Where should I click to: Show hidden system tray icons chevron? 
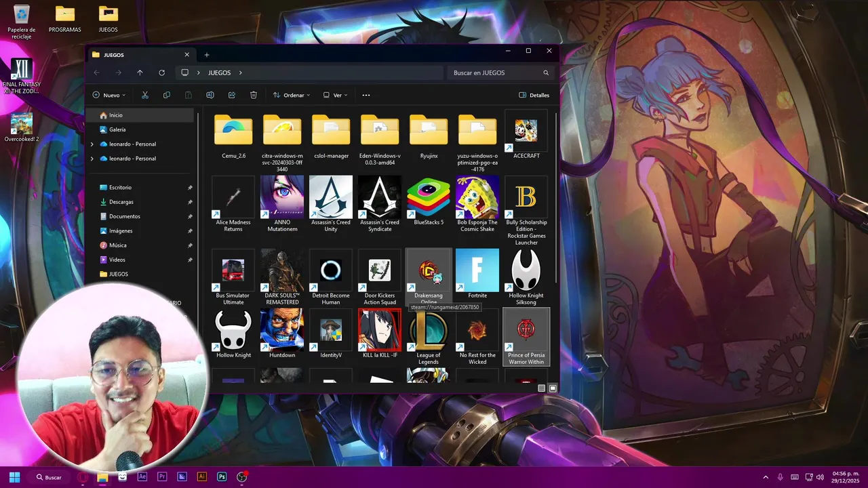[766, 477]
